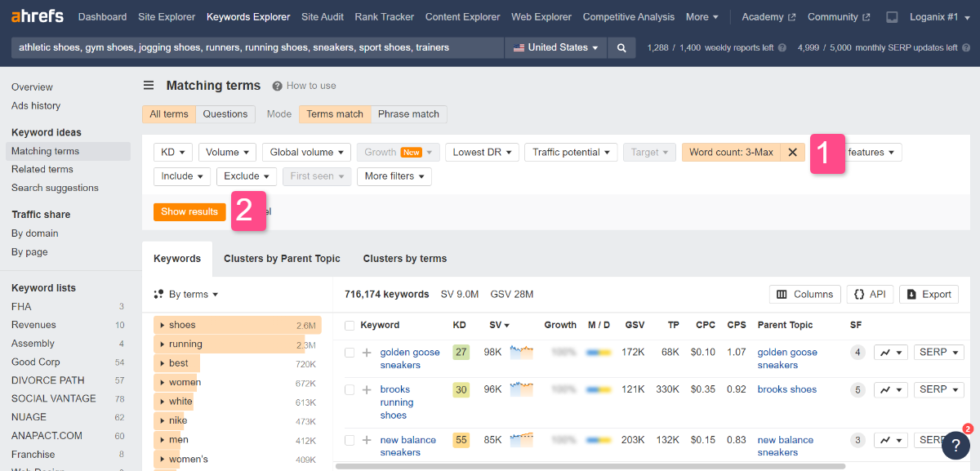Click help icon beside monthly SERP updates left
This screenshot has height=471, width=980.
click(x=965, y=48)
